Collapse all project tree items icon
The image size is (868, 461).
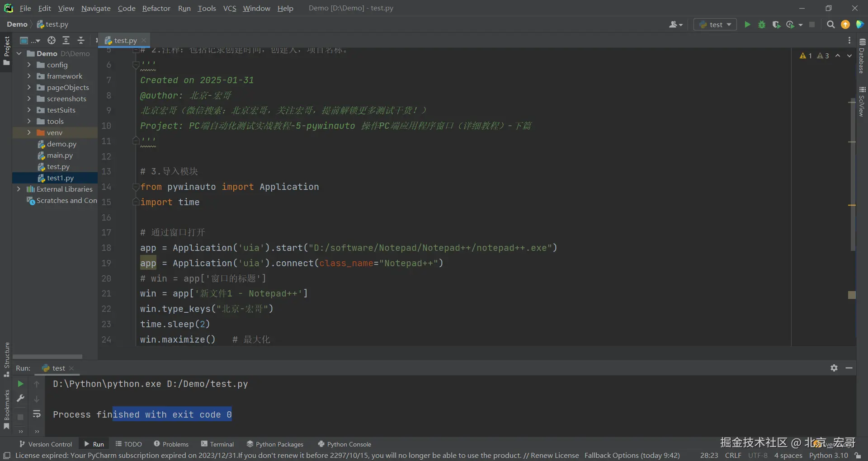(81, 40)
